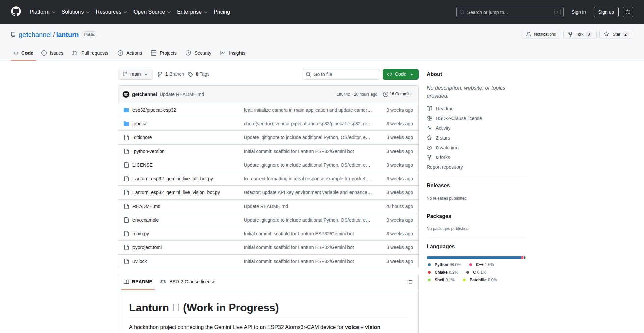
Task: Expand the Solutions menu
Action: tap(75, 12)
